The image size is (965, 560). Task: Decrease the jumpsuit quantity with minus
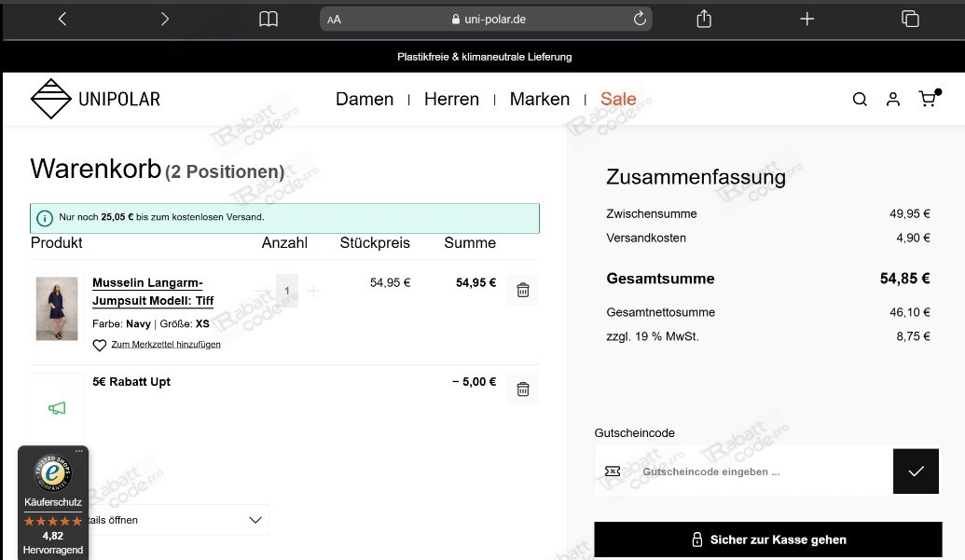pos(262,291)
